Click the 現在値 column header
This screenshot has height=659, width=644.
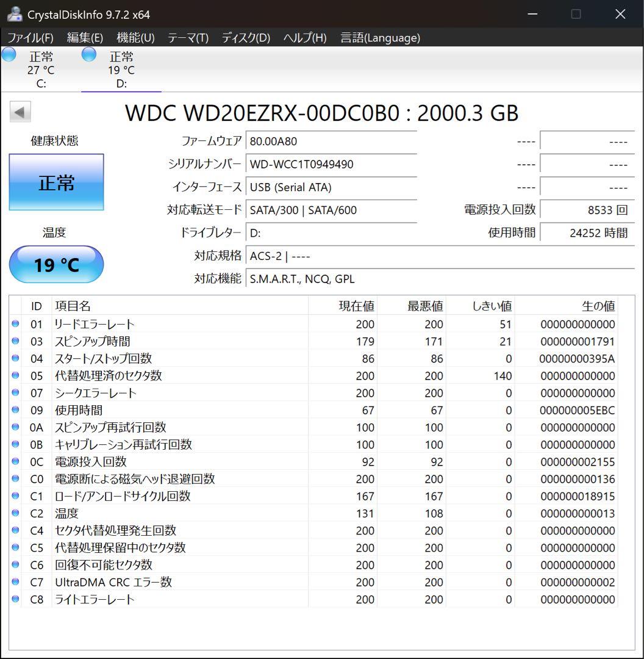point(342,306)
